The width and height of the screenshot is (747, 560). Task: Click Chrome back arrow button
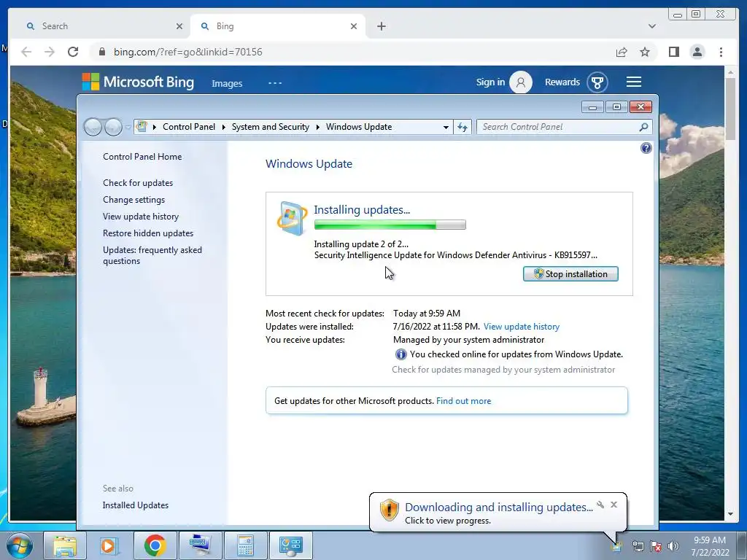point(26,52)
